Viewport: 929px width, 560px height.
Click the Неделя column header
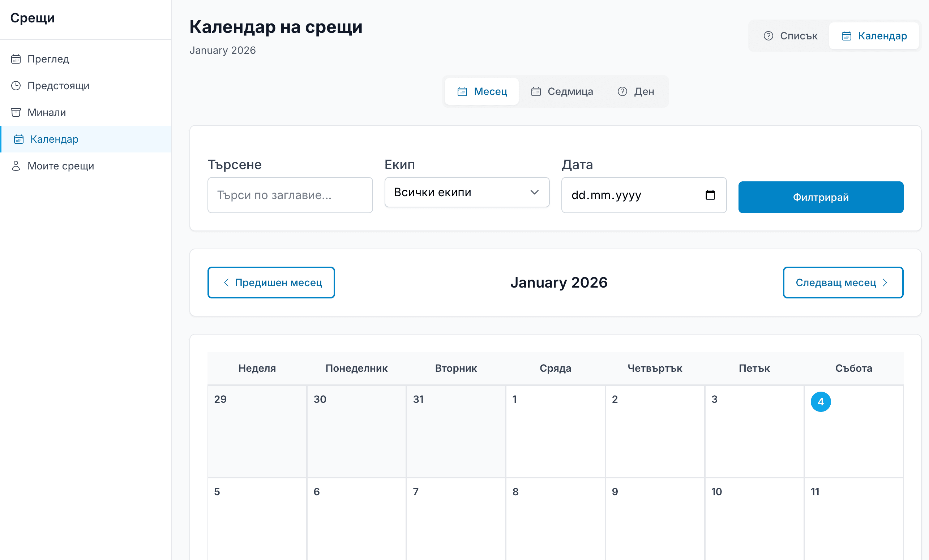pos(257,368)
